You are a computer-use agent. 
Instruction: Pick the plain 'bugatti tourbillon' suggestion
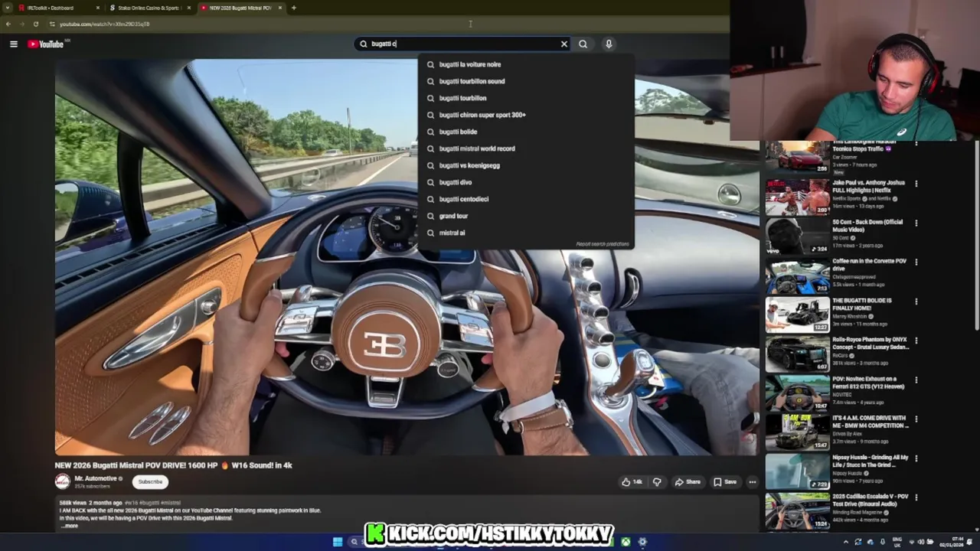(x=526, y=98)
